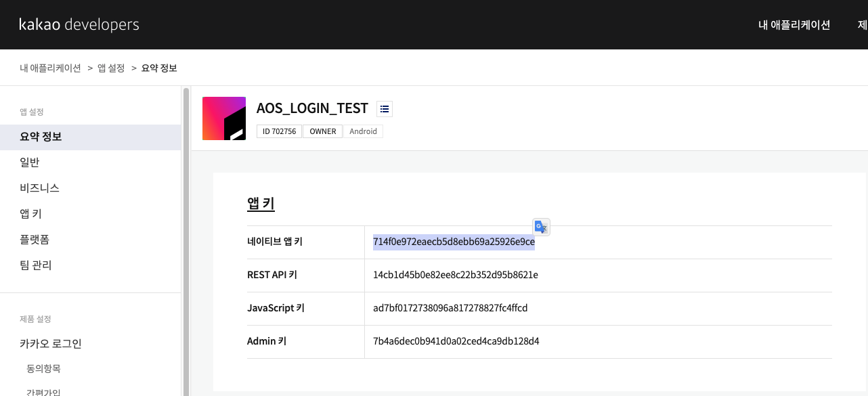Click the JavaScript key value ad7bf017...
Image resolution: width=868 pixels, height=396 pixels.
click(450, 308)
